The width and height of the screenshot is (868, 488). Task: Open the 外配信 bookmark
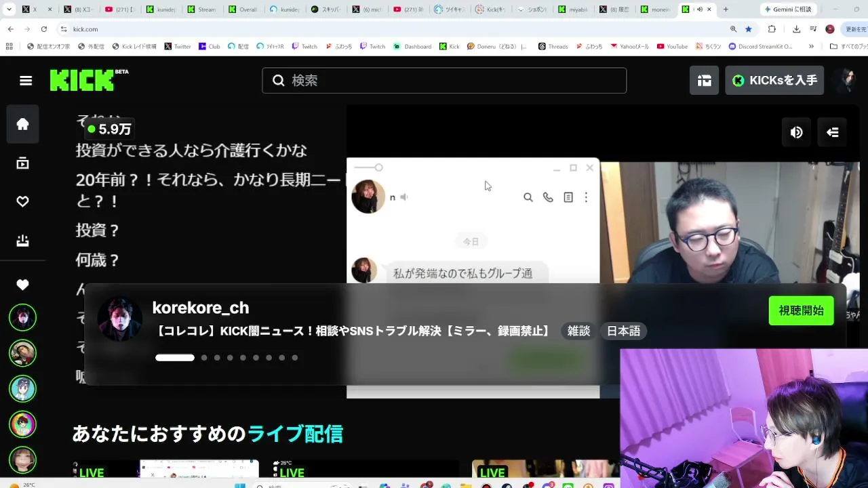[92, 47]
